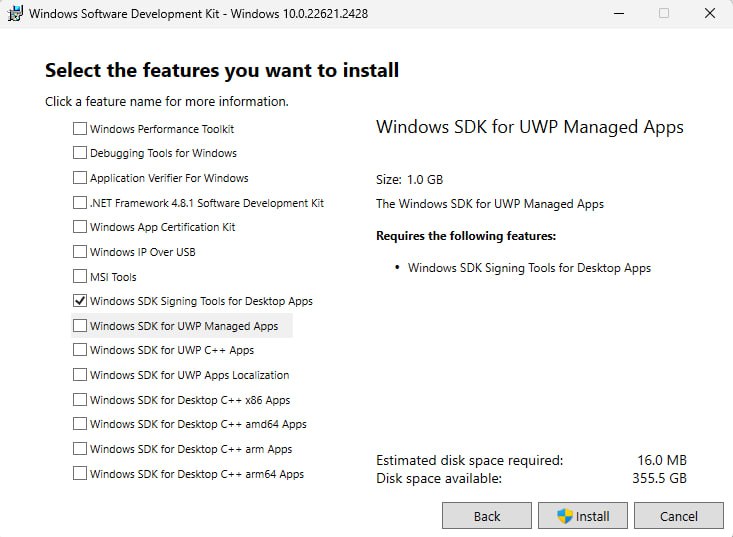733x537 pixels.
Task: Tick Windows SDK for UWP Apps Localization checkbox
Action: click(x=80, y=375)
